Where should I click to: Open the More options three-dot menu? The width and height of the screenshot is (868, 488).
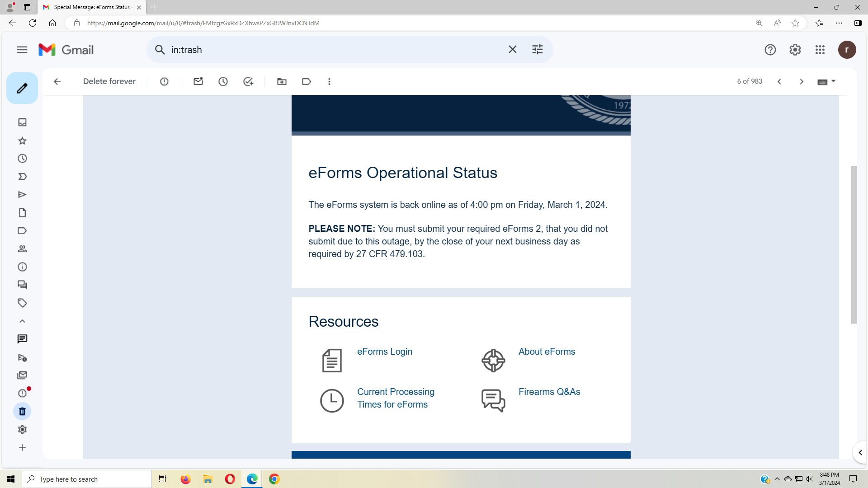pos(329,82)
